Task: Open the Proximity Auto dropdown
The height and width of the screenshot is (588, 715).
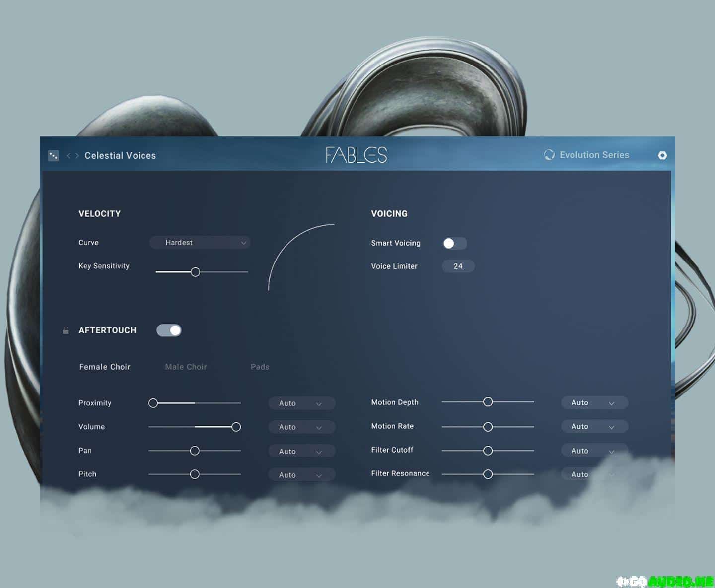Action: (302, 403)
